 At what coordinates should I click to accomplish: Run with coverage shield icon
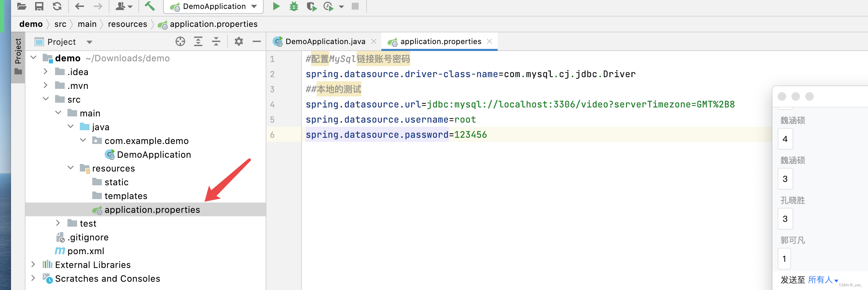[311, 6]
